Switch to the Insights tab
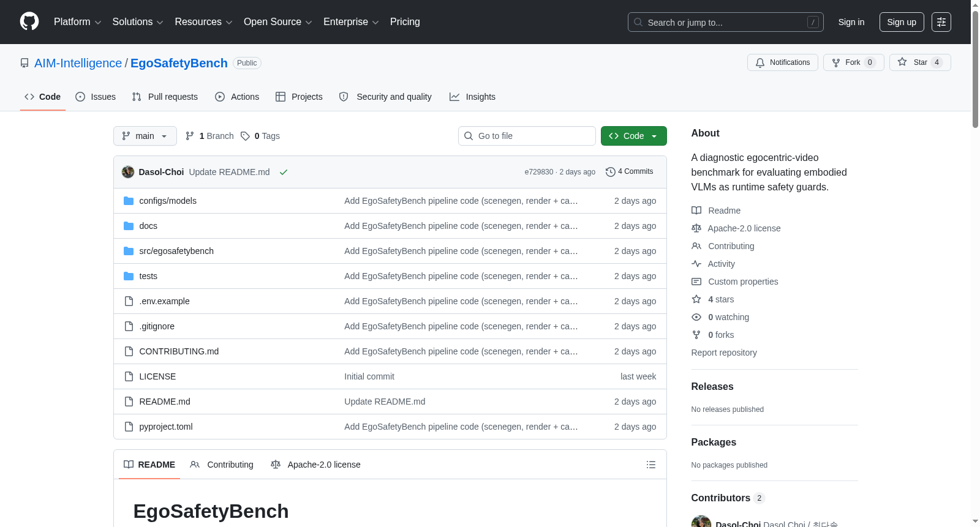The width and height of the screenshot is (980, 527). 472,97
